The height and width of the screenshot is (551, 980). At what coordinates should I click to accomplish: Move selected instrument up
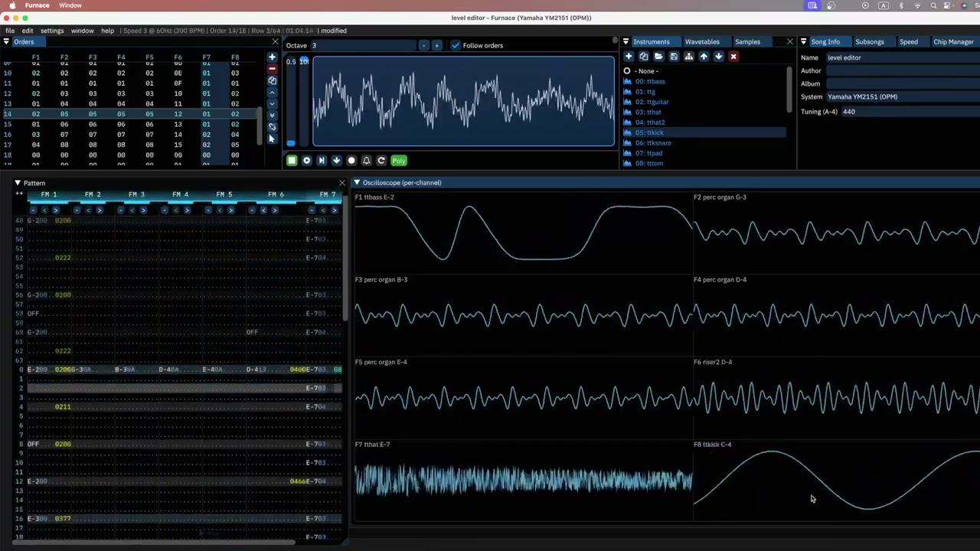click(704, 57)
